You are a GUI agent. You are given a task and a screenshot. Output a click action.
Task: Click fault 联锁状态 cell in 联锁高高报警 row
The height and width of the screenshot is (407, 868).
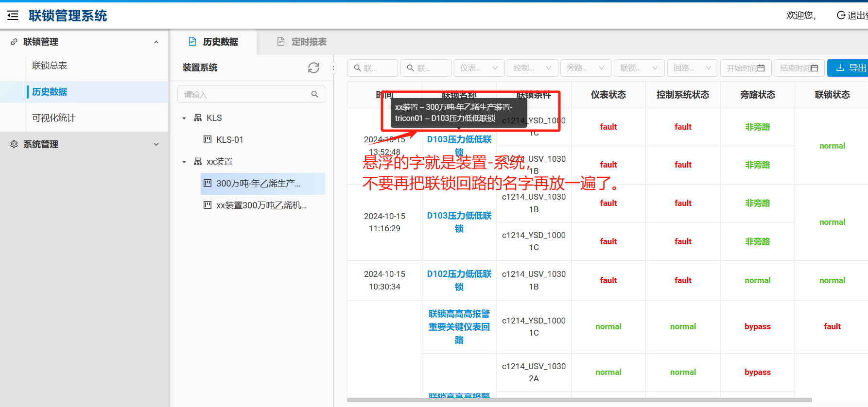click(x=832, y=326)
